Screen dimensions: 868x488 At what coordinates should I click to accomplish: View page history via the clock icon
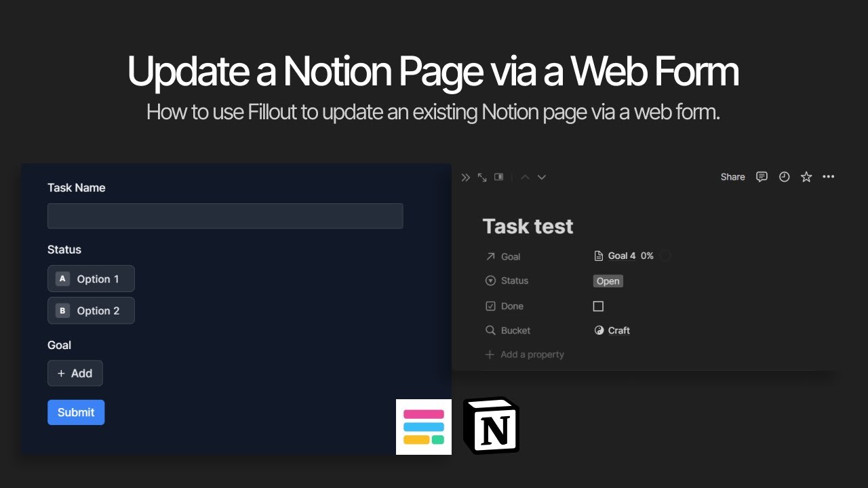(x=784, y=177)
